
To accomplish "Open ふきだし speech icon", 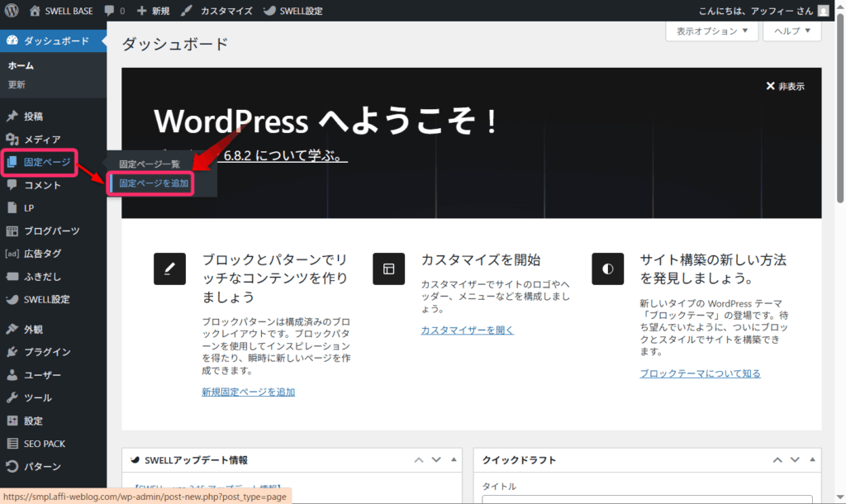I will 12,276.
